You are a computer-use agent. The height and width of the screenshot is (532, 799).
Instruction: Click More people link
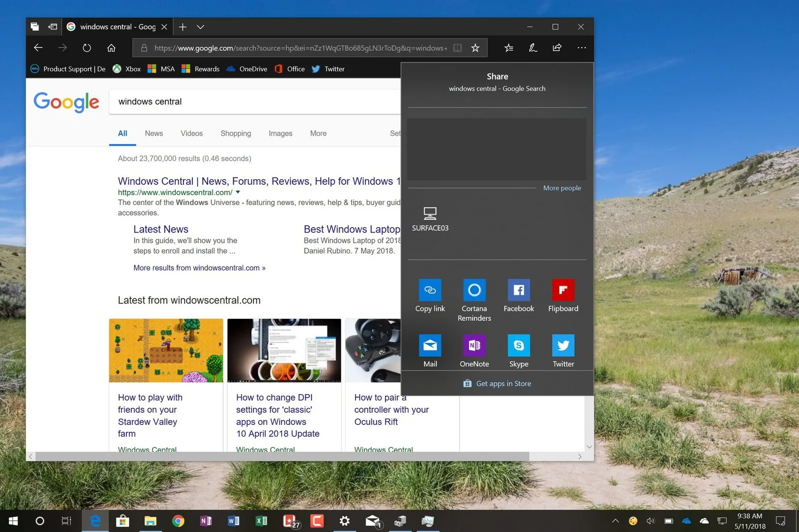click(x=562, y=188)
